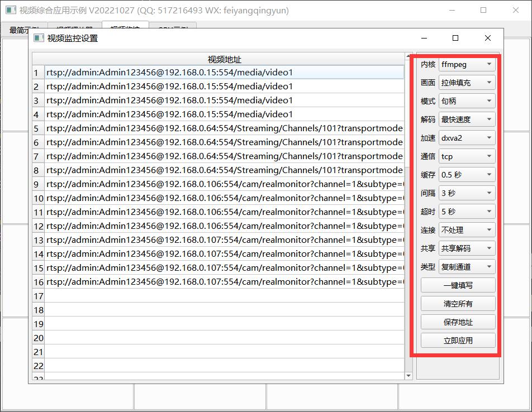Click the table's vertical scrollbar down arrow
The width and height of the screenshot is (532, 412).
[408, 376]
